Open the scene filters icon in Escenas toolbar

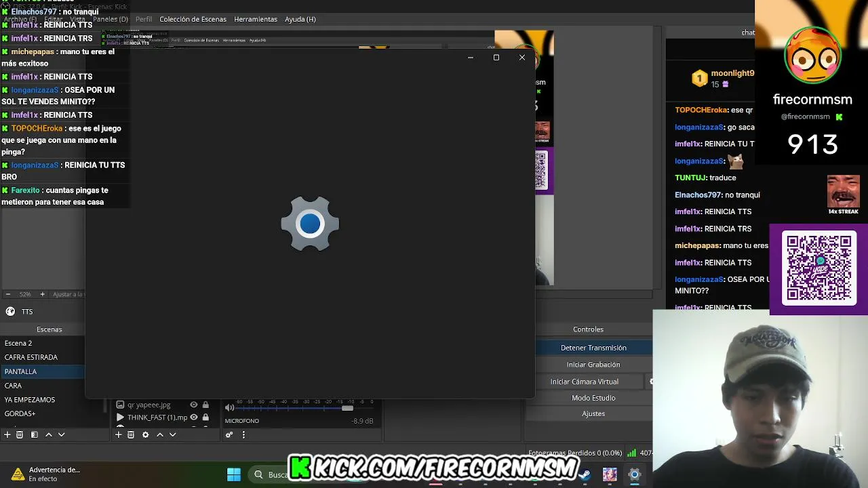tap(34, 434)
